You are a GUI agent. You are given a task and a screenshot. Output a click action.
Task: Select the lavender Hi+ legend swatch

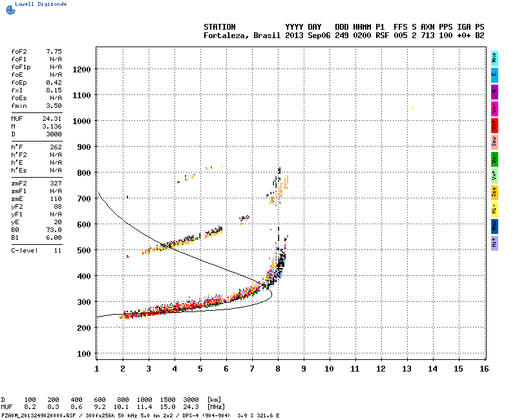[x=494, y=242]
